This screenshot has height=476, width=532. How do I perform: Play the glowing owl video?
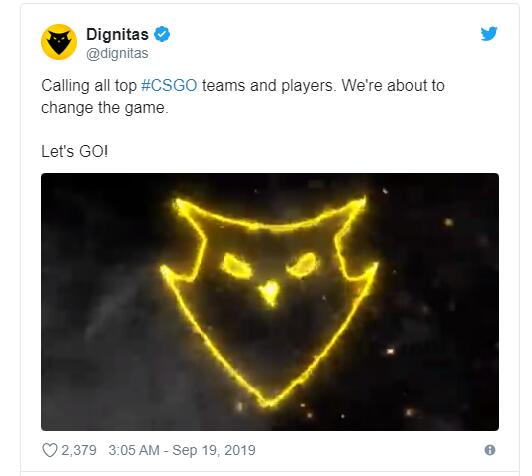[270, 302]
